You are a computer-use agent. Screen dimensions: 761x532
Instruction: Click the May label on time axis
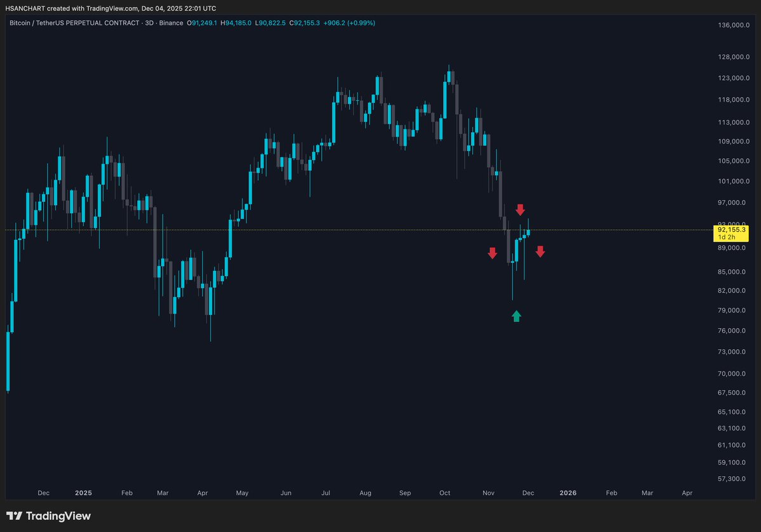(x=242, y=493)
